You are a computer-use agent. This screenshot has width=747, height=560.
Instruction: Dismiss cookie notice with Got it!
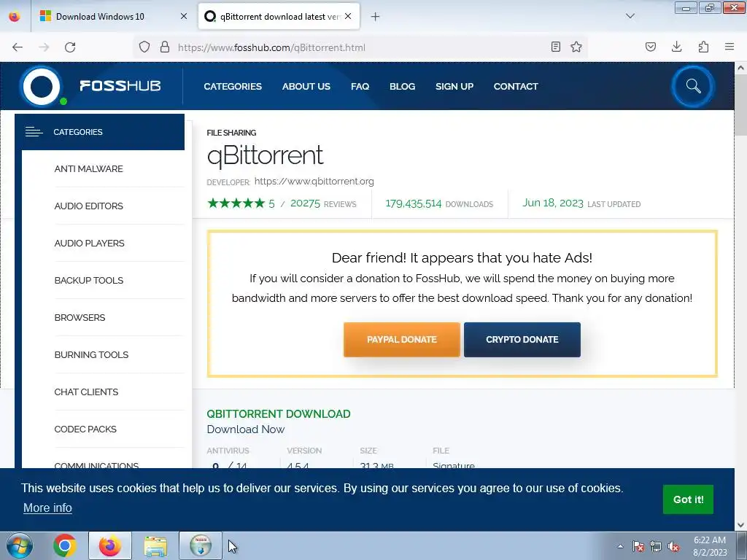(x=688, y=499)
